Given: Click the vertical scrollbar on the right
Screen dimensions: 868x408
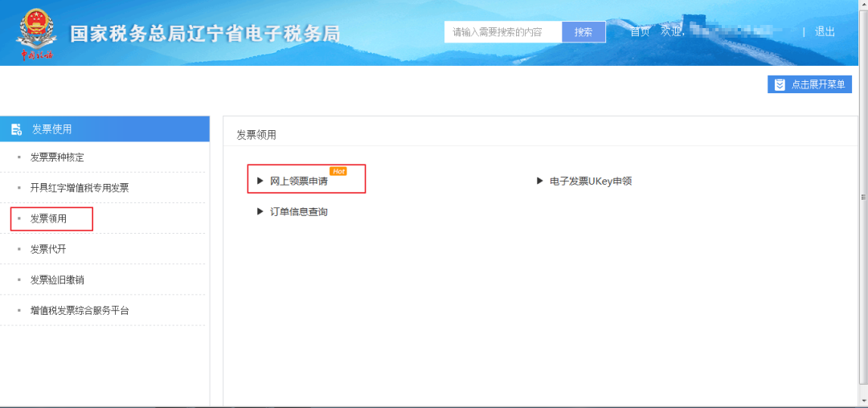Looking at the screenshot, I should [862, 197].
